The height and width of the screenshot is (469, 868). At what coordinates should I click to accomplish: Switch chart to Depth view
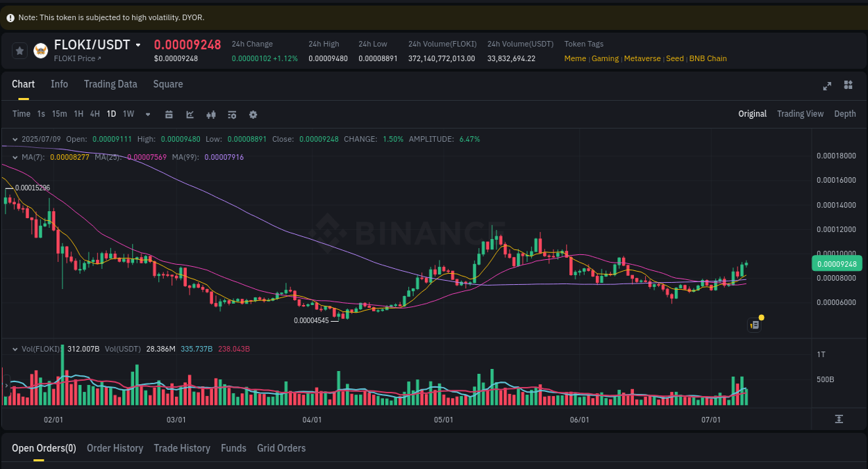(845, 113)
